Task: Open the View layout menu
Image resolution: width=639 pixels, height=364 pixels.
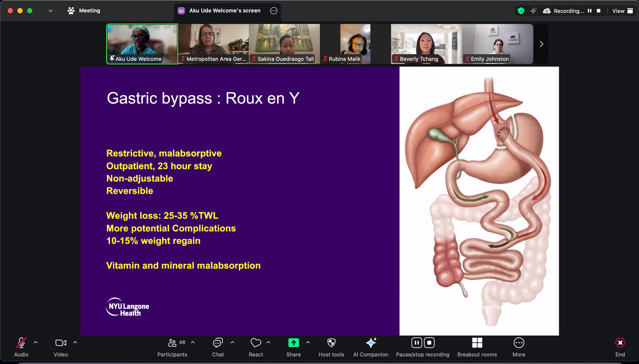Action: tap(622, 11)
